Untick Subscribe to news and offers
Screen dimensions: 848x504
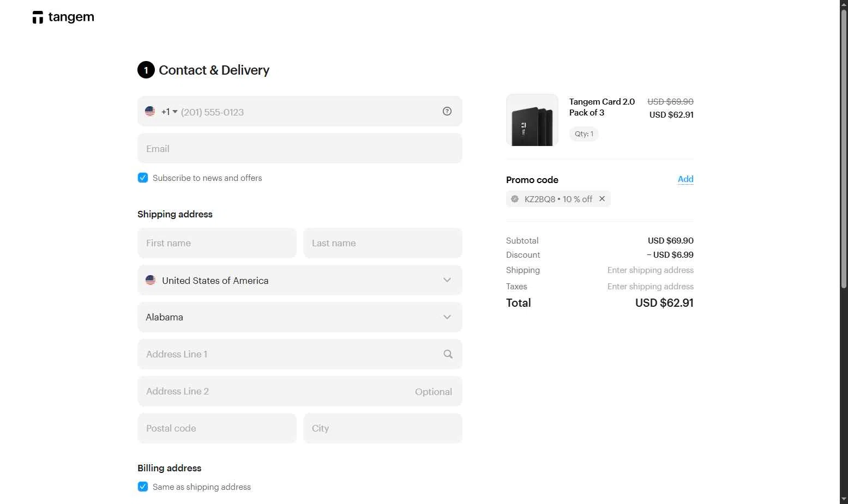143,178
